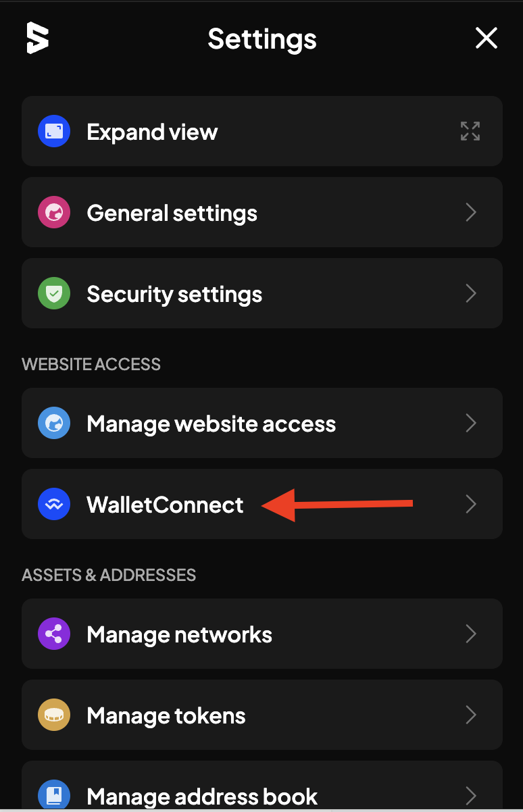
Task: Click the pink General settings globe icon
Action: (x=54, y=213)
